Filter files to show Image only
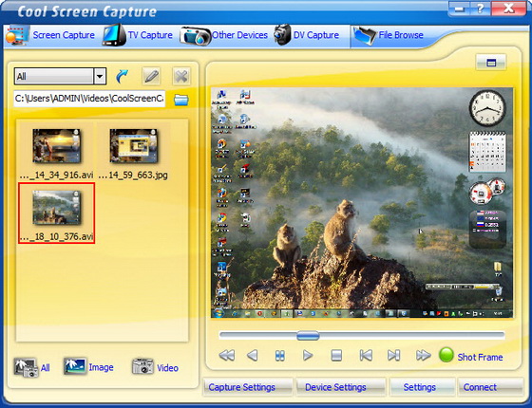The height and width of the screenshot is (408, 532). (88, 367)
